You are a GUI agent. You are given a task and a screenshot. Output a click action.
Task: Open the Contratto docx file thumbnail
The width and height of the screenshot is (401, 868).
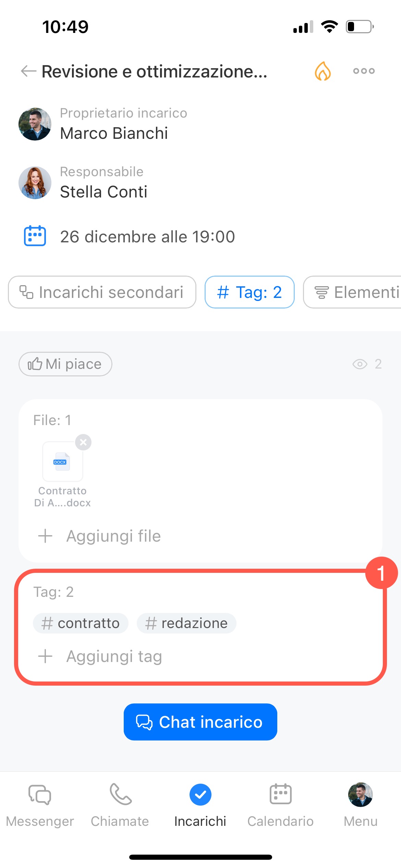click(x=62, y=462)
